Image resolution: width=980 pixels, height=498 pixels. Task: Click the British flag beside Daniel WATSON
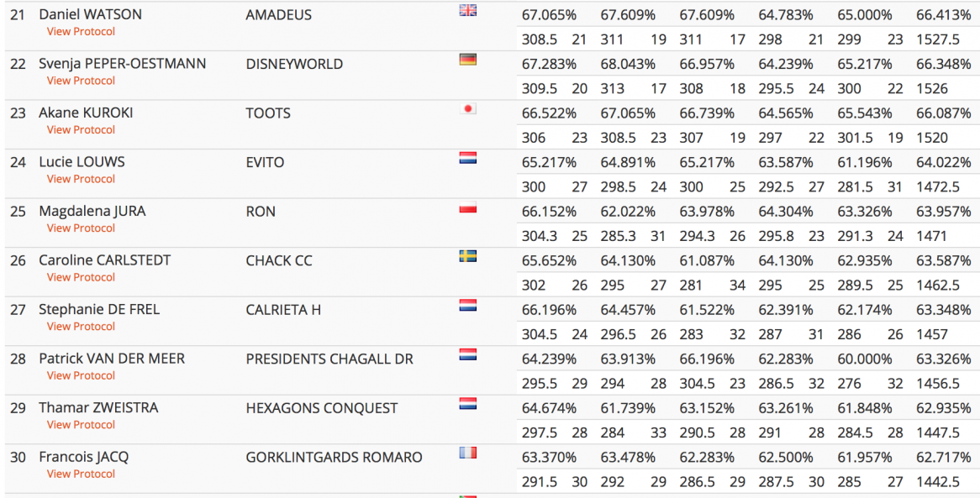pos(468,11)
